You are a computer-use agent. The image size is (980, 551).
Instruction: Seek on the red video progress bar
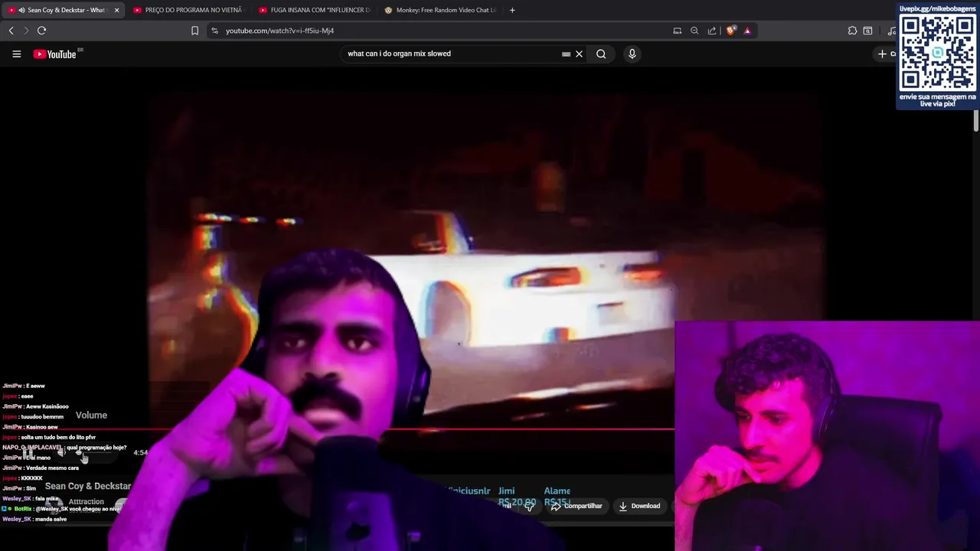point(337,429)
